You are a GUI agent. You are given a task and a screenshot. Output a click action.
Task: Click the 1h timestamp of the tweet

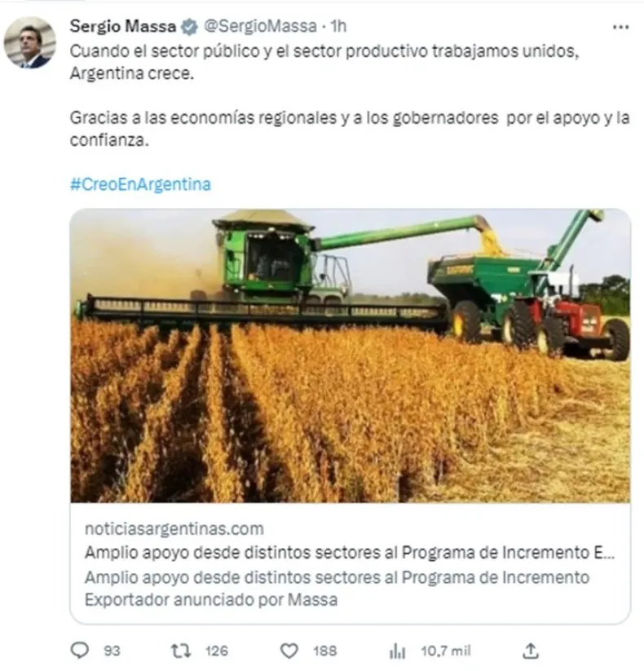338,27
